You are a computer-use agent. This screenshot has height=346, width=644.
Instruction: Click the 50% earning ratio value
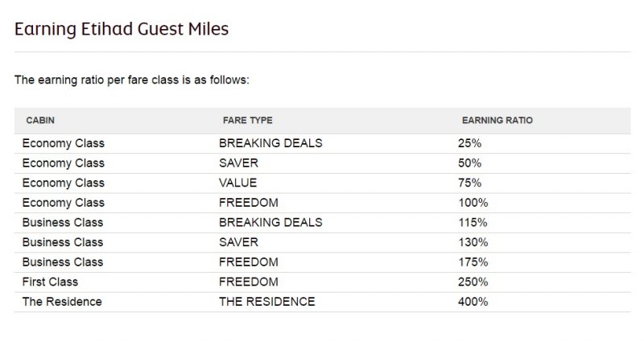(469, 163)
